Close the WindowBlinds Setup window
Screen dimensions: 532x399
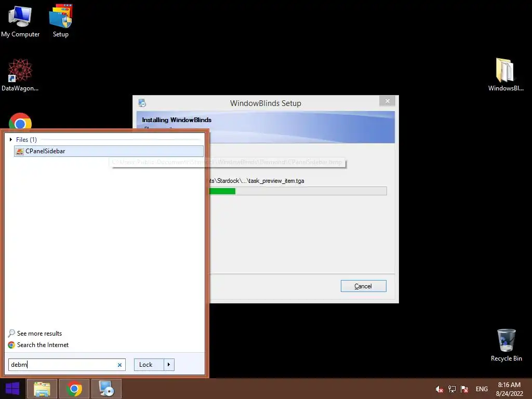(x=387, y=101)
